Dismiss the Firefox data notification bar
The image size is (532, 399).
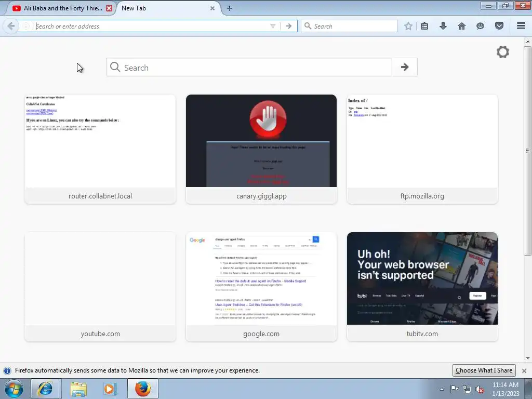point(524,370)
